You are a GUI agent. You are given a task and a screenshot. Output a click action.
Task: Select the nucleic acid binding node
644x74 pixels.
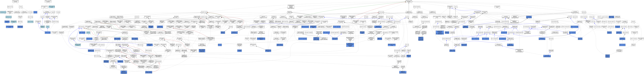click(20, 17)
